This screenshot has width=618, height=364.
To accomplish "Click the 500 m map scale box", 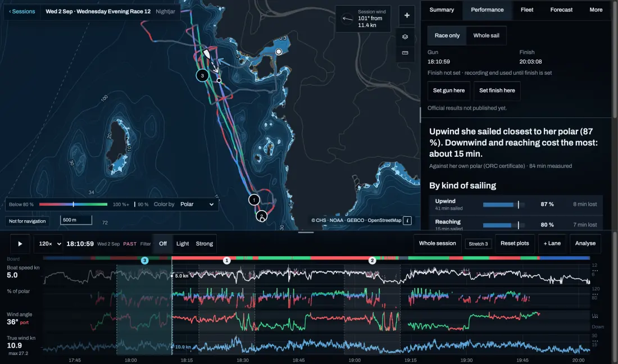I will (x=76, y=220).
